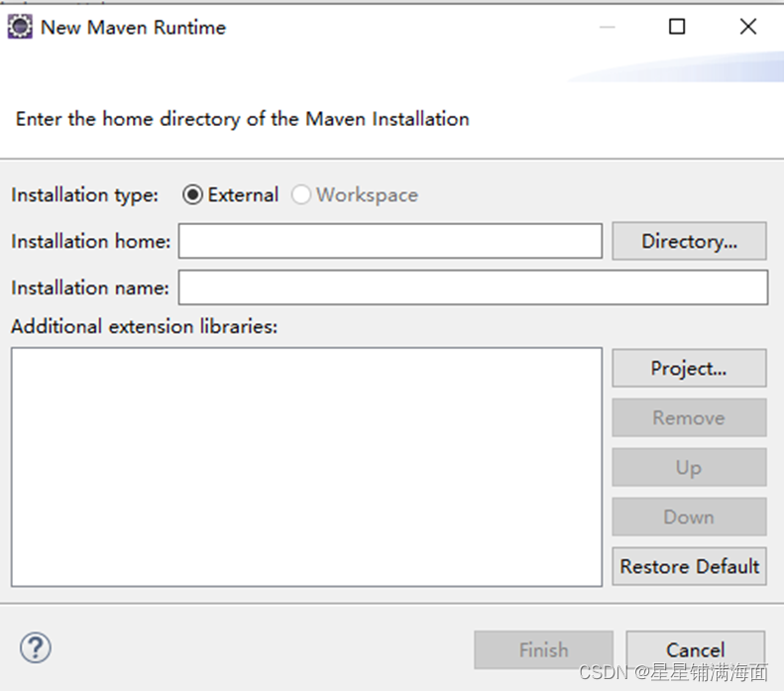
Task: Open the help question mark icon
Action: point(35,648)
